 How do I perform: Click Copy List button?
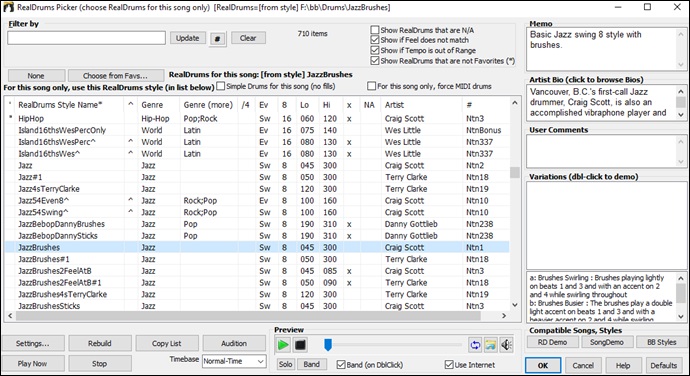[167, 343]
